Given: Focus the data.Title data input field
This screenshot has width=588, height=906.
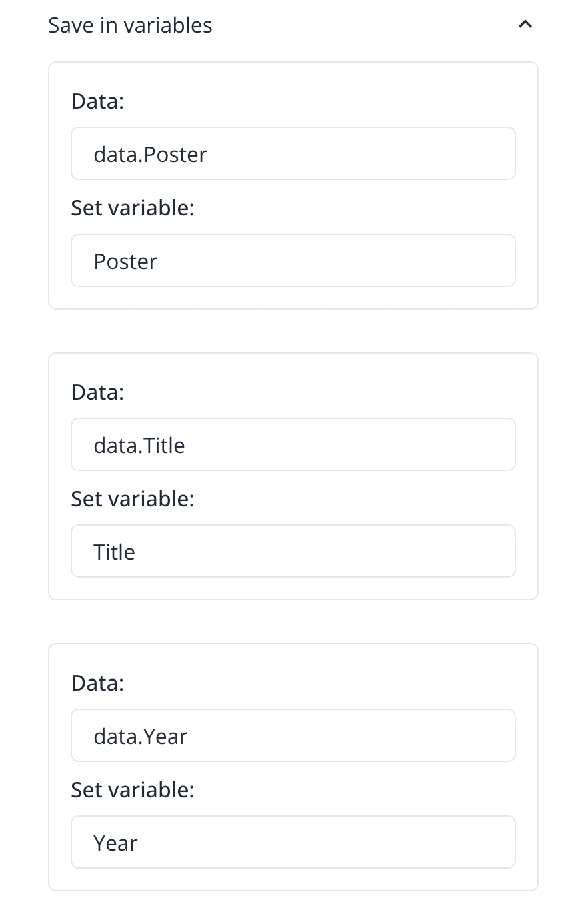Looking at the screenshot, I should [293, 445].
